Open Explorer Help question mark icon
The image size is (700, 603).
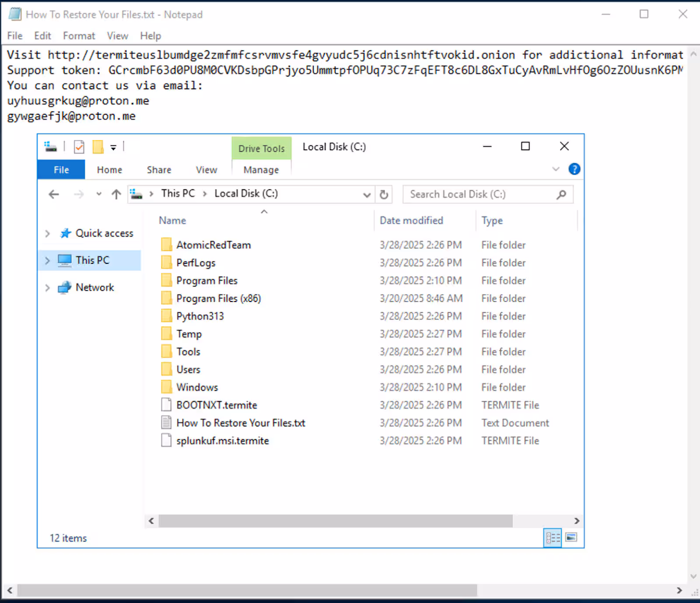574,169
